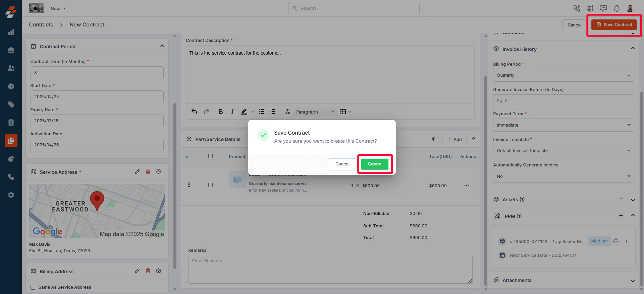Viewport: 644px width, 294px height.
Task: Click the search field
Action: click(354, 8)
